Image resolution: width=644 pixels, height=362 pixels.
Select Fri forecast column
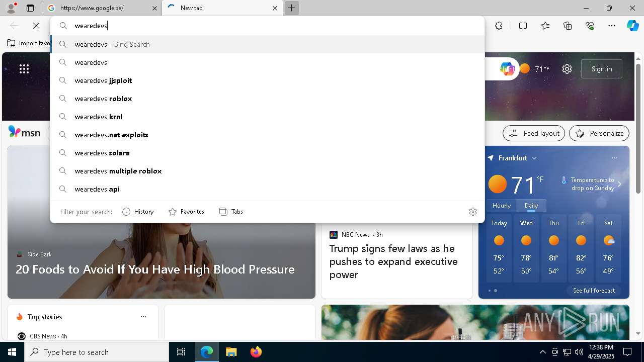tap(581, 248)
